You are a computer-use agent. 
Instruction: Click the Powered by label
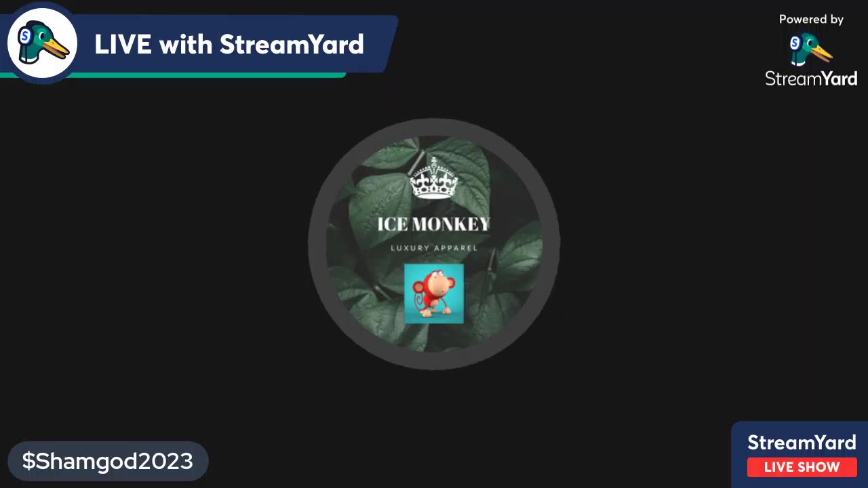click(811, 19)
